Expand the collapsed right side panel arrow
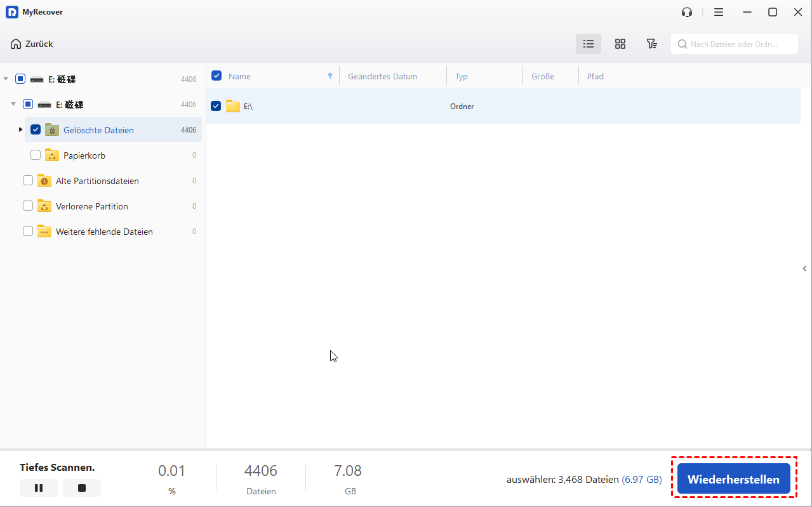812x507 pixels. click(x=804, y=268)
